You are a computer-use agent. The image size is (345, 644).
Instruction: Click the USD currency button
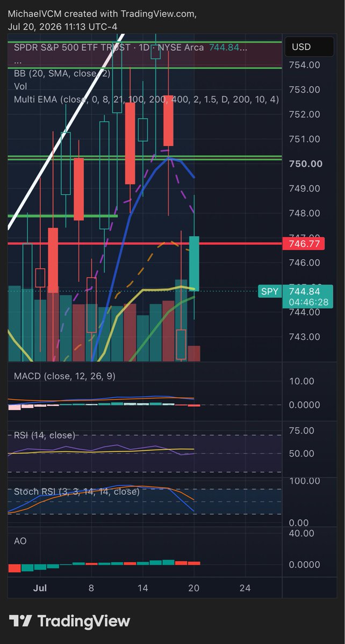(x=308, y=47)
